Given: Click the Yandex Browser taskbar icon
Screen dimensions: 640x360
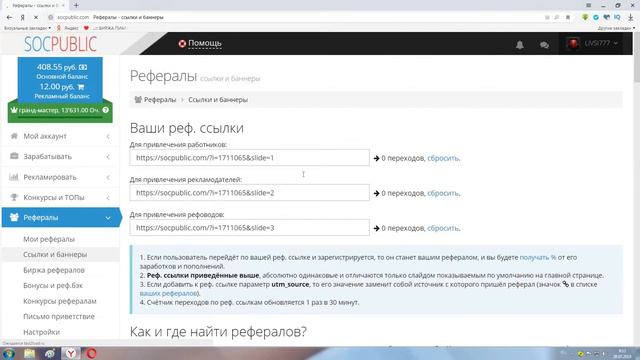Looking at the screenshot, I should (71, 353).
